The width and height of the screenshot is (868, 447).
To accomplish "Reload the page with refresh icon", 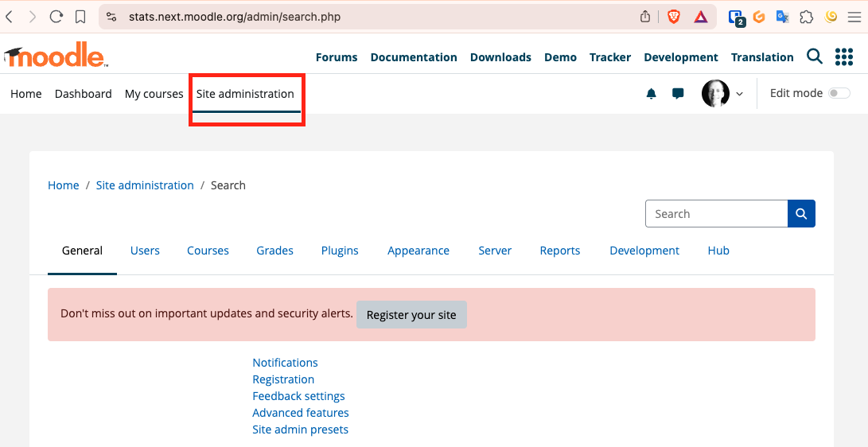I will point(56,17).
